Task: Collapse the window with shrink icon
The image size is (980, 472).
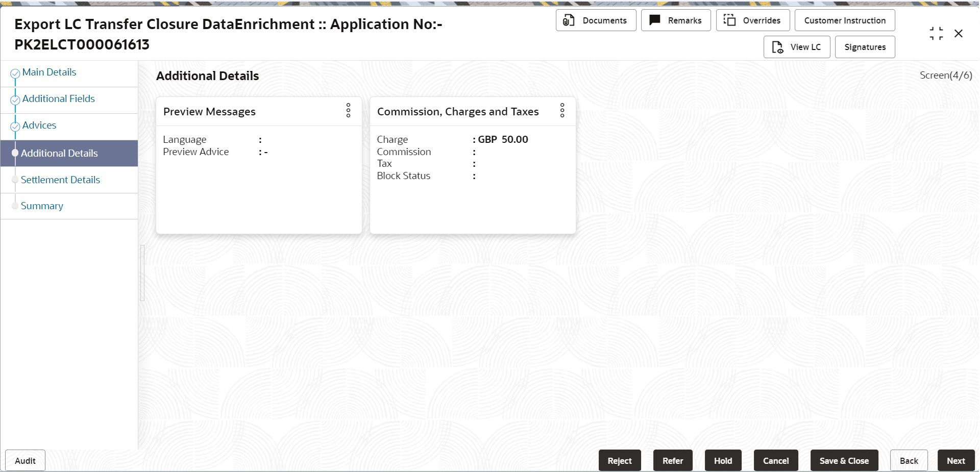Action: pyautogui.click(x=937, y=34)
